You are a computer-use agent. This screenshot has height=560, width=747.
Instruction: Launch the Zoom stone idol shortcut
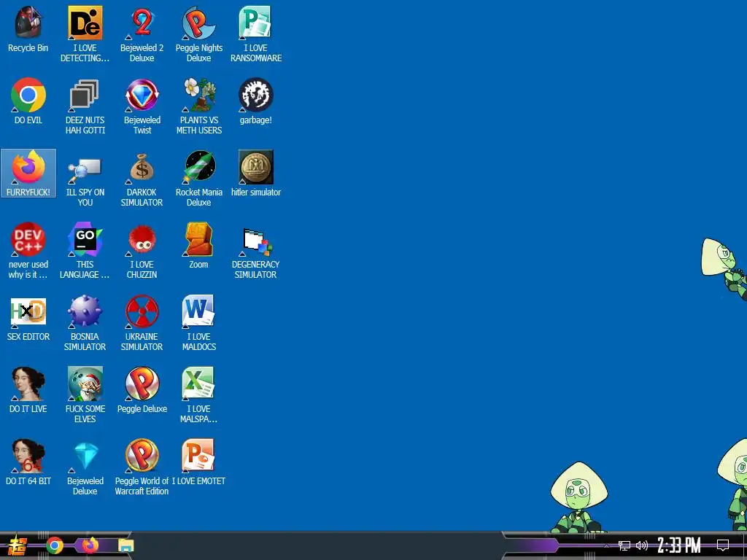198,246
